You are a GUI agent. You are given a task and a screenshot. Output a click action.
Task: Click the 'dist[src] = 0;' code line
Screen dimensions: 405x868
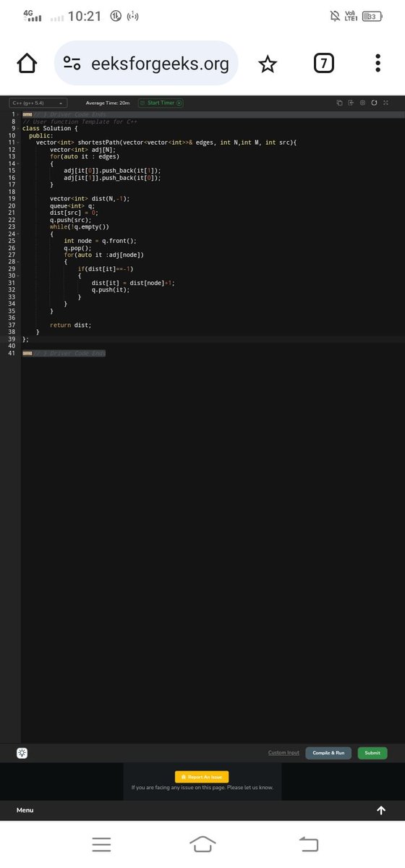tap(73, 213)
